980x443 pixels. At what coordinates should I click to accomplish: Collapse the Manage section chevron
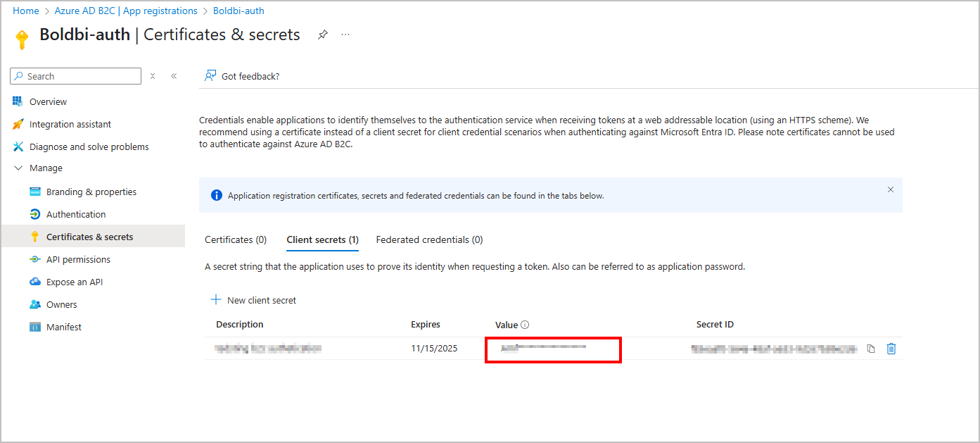[18, 168]
